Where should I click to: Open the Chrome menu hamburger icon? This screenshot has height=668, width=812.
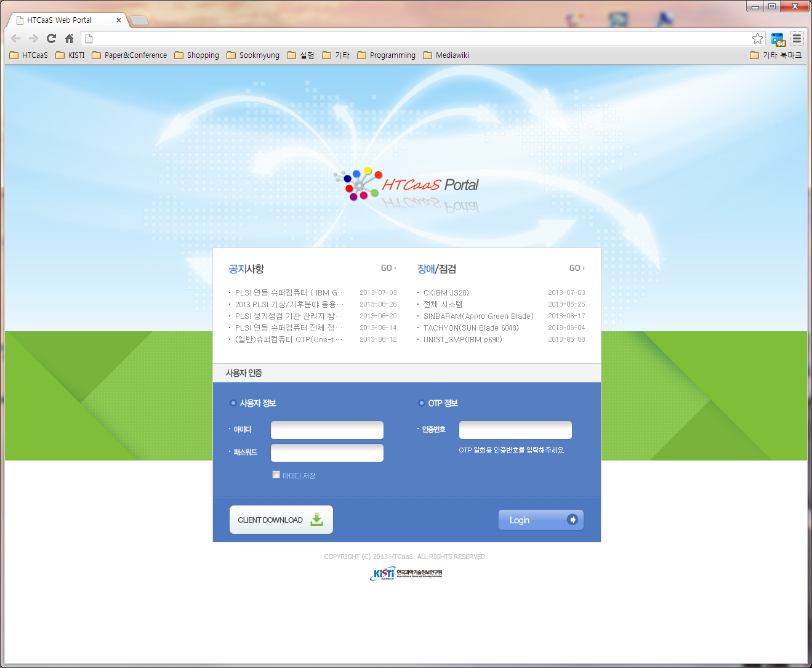point(797,38)
